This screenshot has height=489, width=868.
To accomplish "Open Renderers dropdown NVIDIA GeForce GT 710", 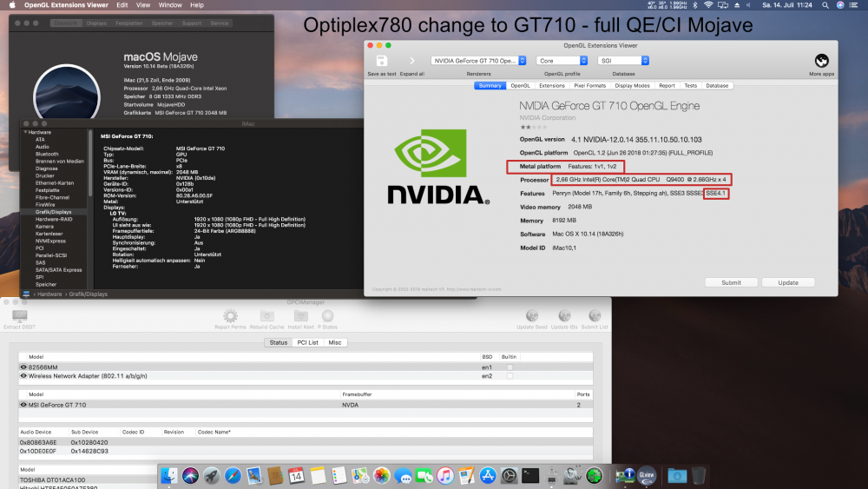I will click(478, 60).
